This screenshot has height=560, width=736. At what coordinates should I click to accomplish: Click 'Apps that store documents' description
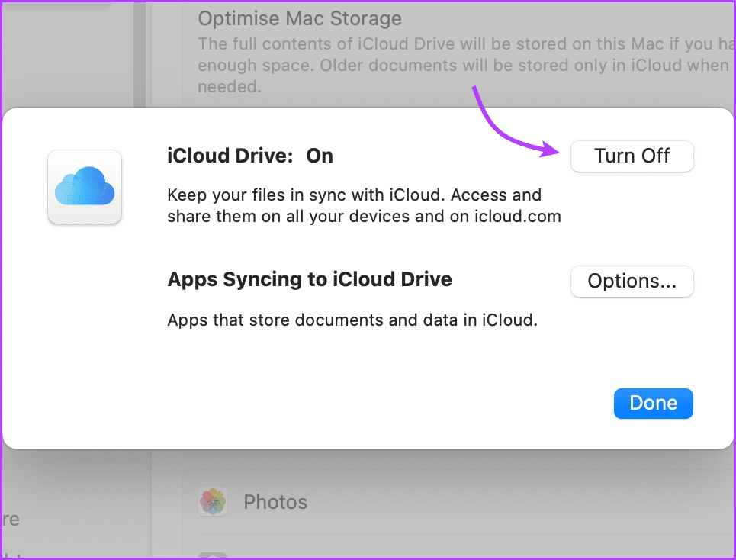pyautogui.click(x=352, y=320)
